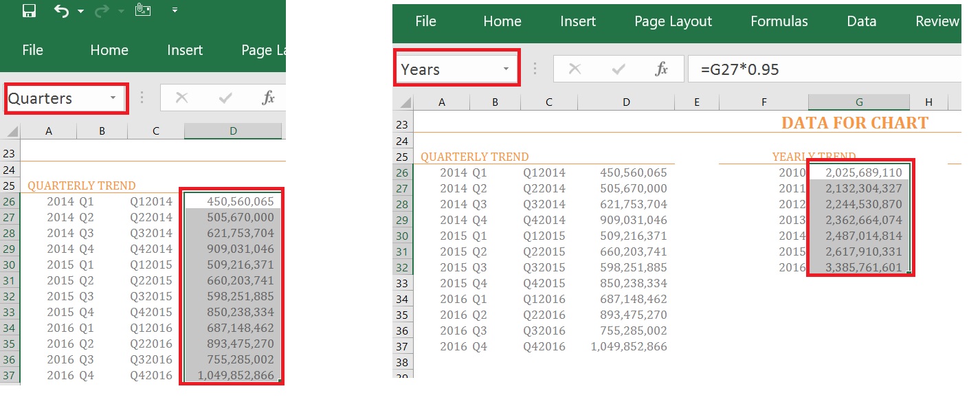Switch to the Home tab in the right window
980x404 pixels.
click(x=502, y=21)
